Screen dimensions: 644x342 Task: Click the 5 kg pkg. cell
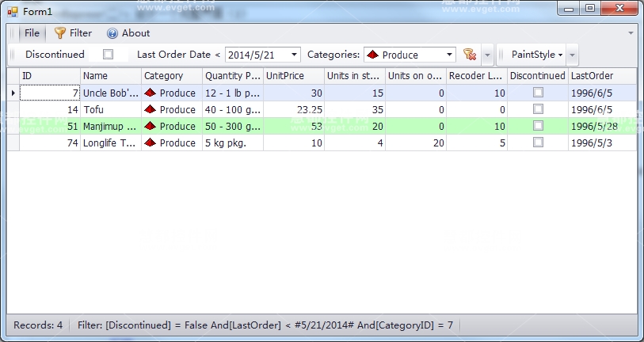[x=233, y=142]
